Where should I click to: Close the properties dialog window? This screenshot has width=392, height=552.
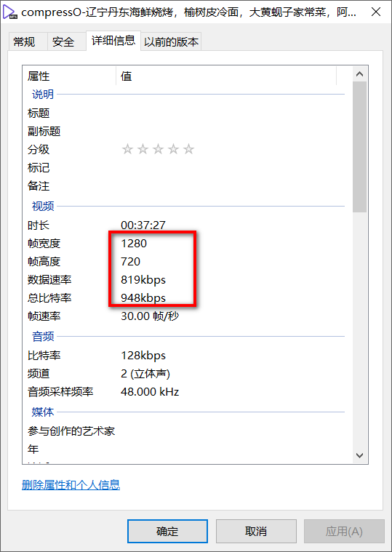(376, 12)
